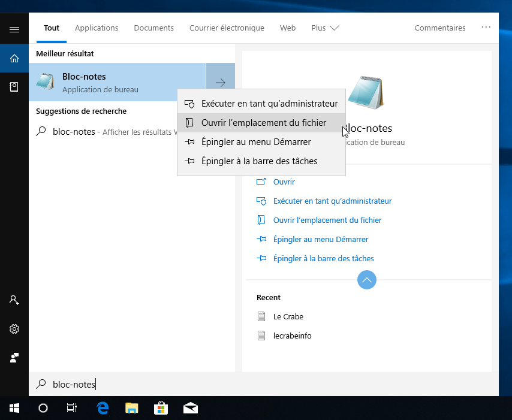The width and height of the screenshot is (512, 420).
Task: Open the Mail app from taskbar
Action: pyautogui.click(x=191, y=408)
